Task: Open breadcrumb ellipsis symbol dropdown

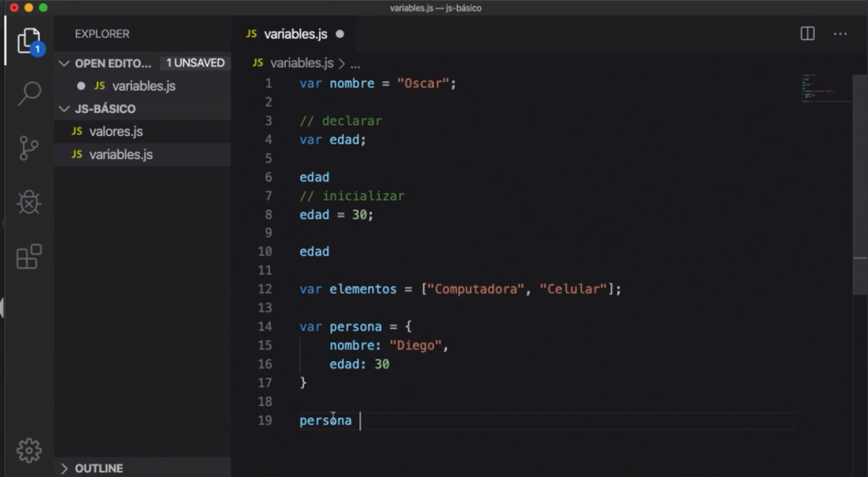Action: pyautogui.click(x=355, y=64)
